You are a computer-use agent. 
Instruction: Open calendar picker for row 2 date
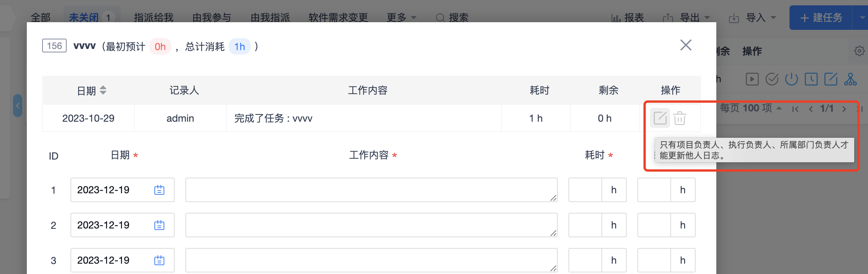point(159,225)
